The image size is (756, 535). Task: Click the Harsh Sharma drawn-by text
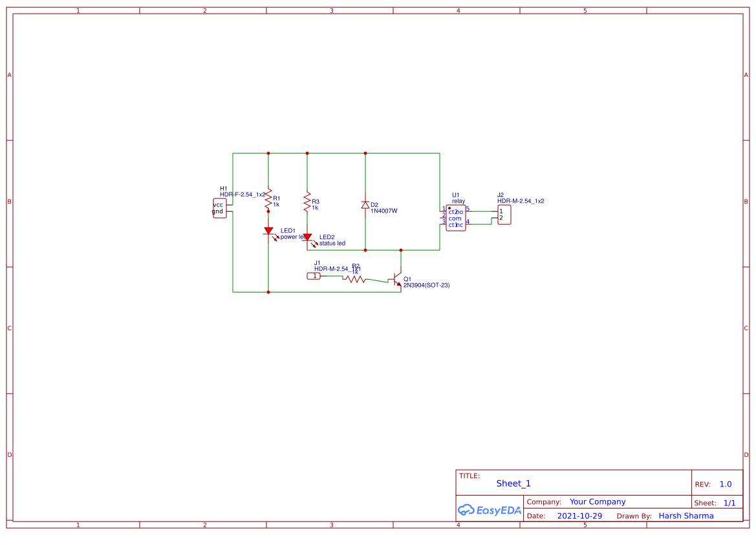click(687, 516)
